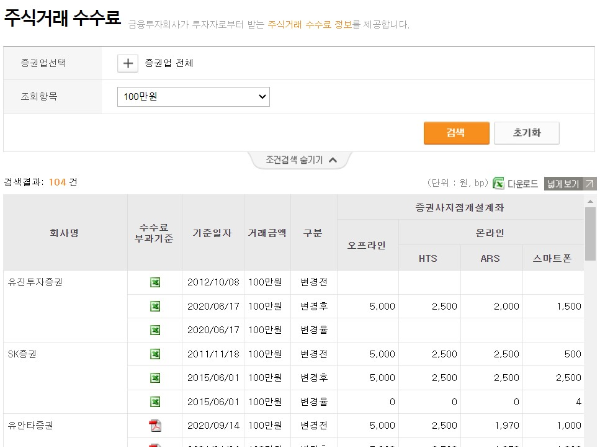600x447 pixels.
Task: Click the scrollbar up arrow
Action: click(x=590, y=201)
